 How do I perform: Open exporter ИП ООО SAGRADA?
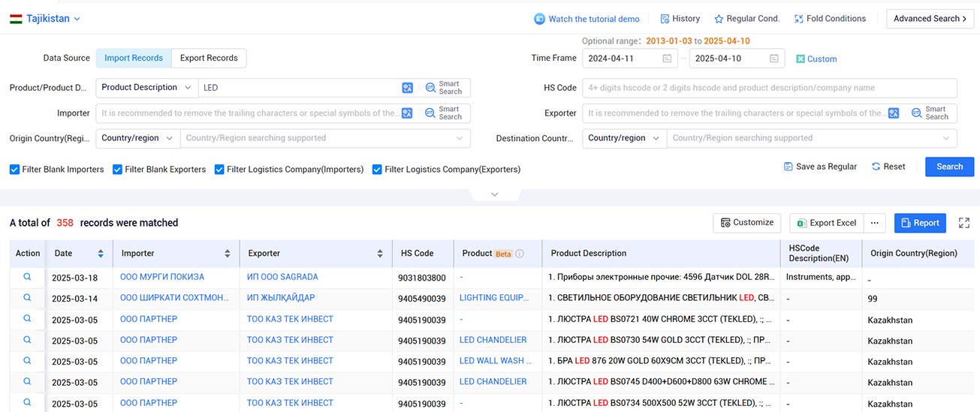coord(282,277)
